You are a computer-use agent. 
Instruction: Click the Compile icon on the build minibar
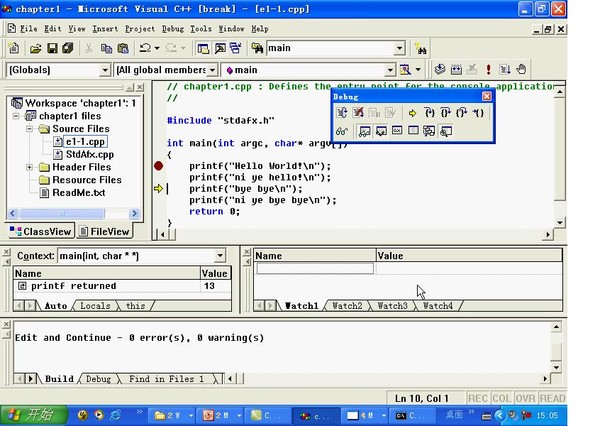440,69
